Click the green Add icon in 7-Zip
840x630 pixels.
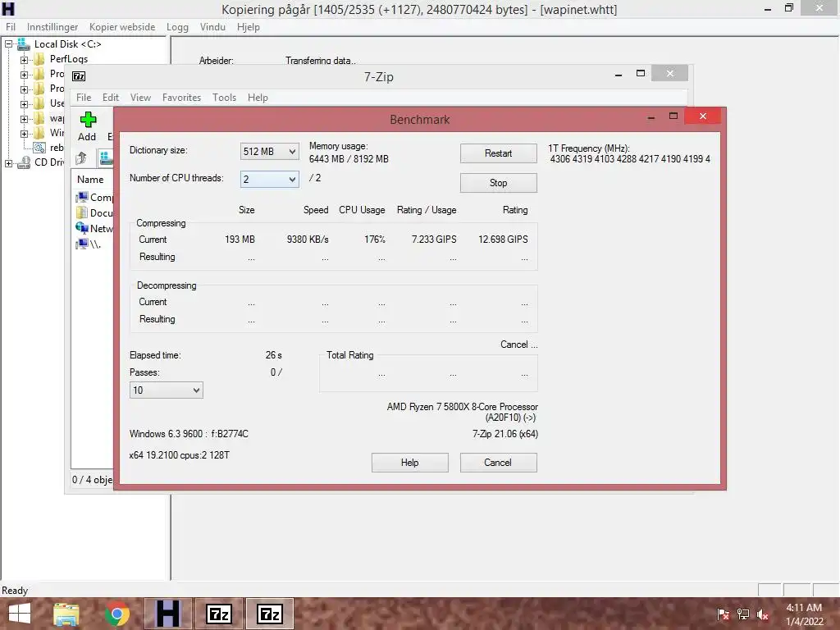click(x=88, y=120)
